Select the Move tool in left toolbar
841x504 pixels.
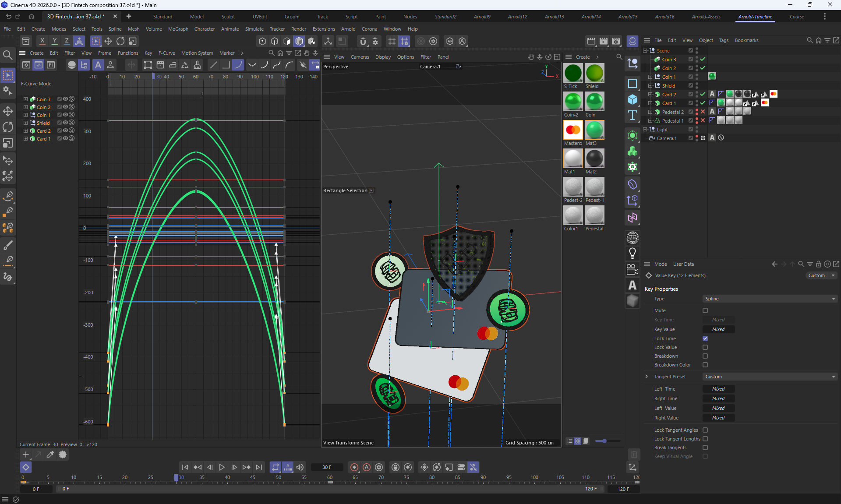[8, 111]
